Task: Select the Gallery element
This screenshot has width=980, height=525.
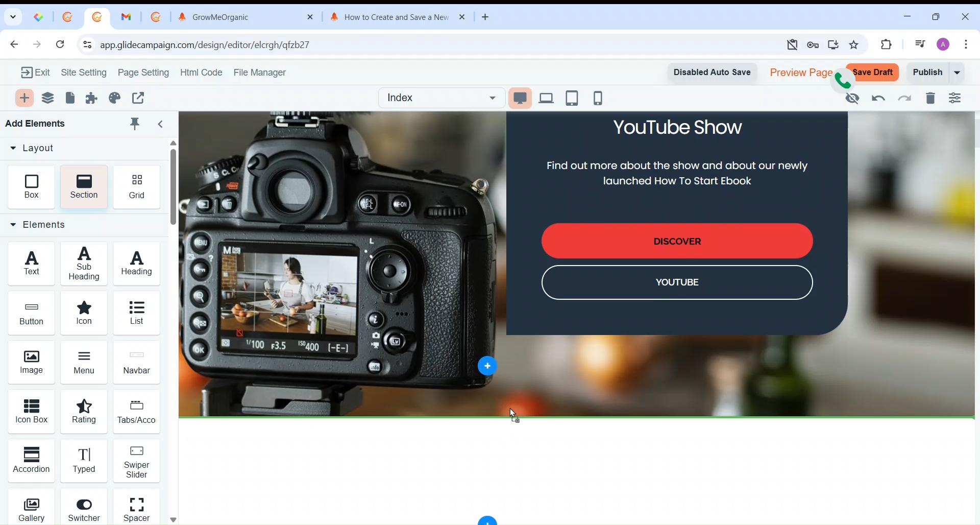Action: [x=32, y=509]
